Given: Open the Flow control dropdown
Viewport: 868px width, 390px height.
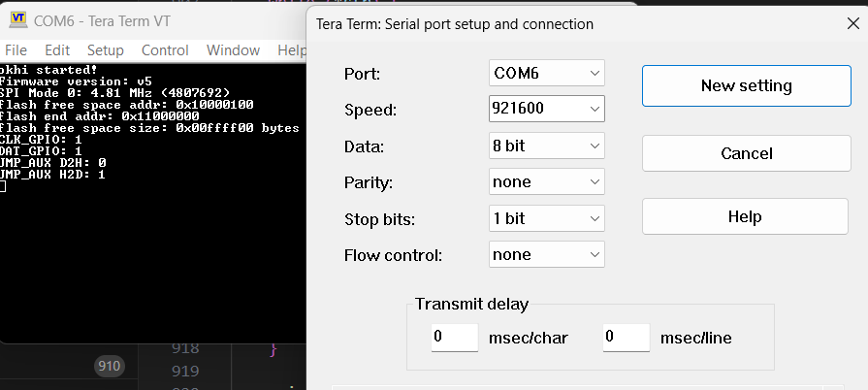Looking at the screenshot, I should (x=546, y=255).
